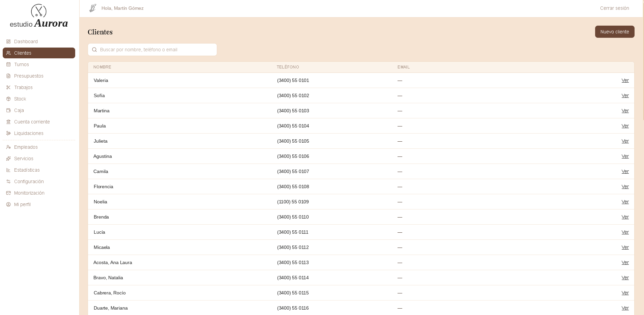Click the search magnifier icon
Image resolution: width=644 pixels, height=315 pixels.
[x=94, y=50]
